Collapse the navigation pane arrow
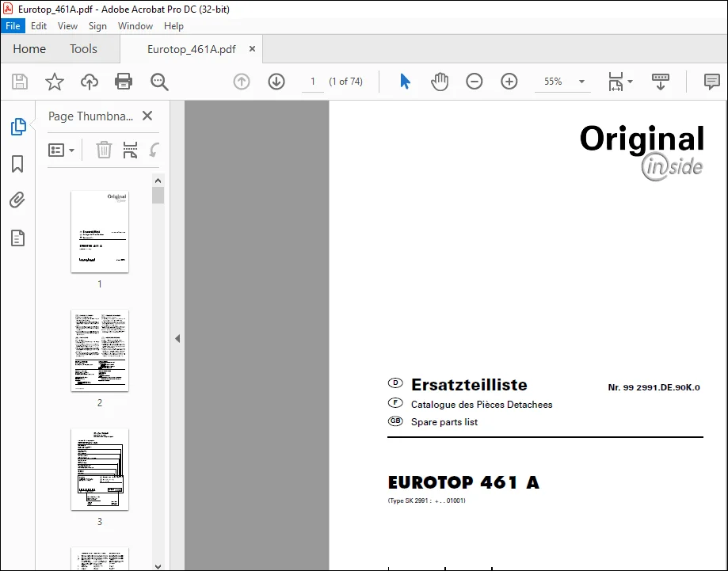 (177, 338)
